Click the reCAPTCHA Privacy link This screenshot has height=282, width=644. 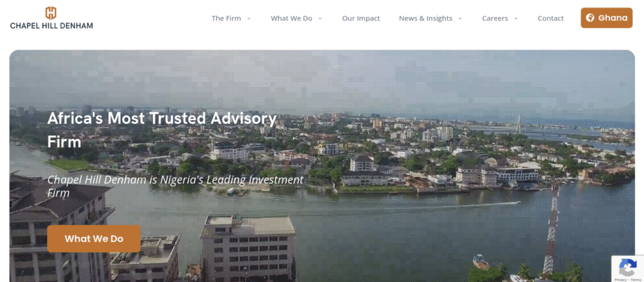point(619,279)
